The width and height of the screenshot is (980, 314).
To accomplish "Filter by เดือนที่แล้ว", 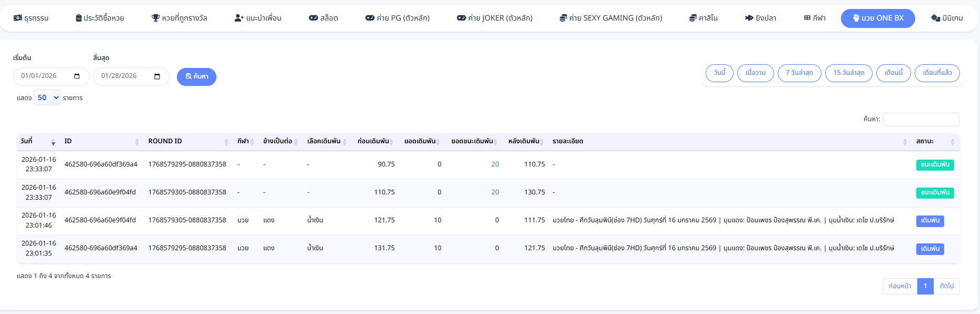I will 937,73.
